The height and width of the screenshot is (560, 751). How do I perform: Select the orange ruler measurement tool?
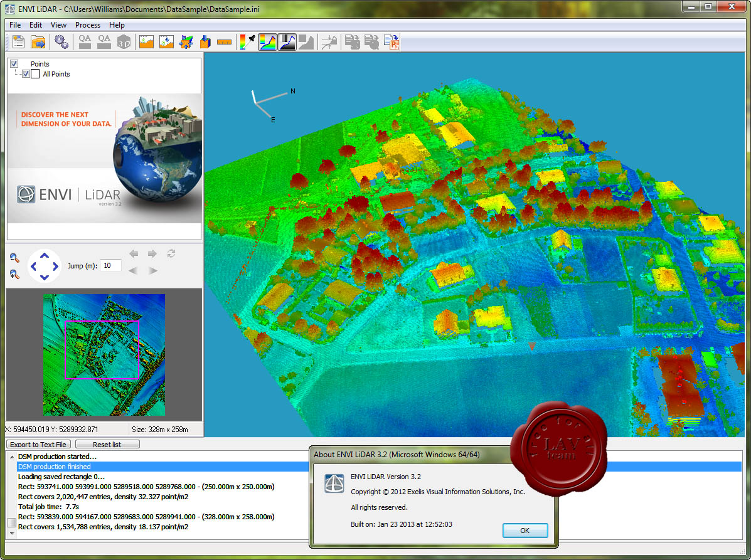tap(224, 42)
